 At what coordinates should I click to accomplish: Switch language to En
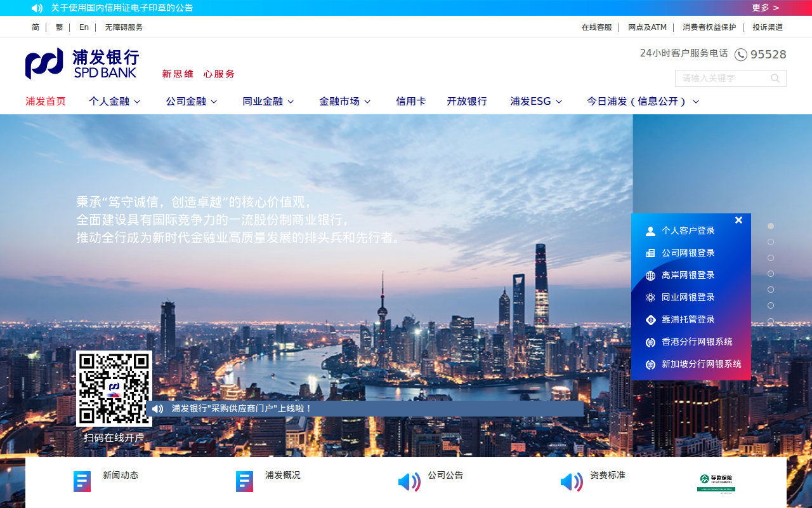84,27
